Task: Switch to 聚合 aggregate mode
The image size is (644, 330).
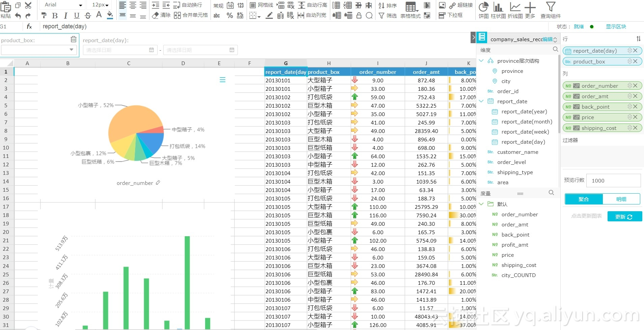Action: click(x=584, y=199)
